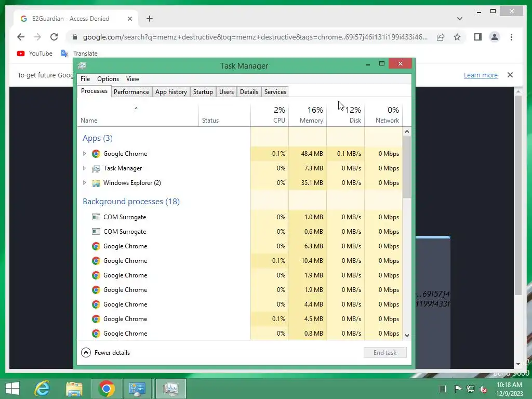
Task: Switch to the Details tab
Action: (249, 91)
